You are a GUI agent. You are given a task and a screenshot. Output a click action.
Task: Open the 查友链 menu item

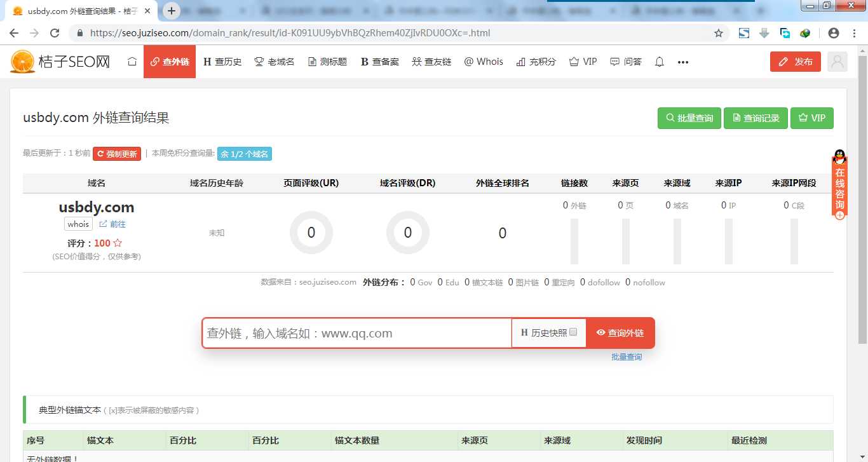pyautogui.click(x=431, y=62)
